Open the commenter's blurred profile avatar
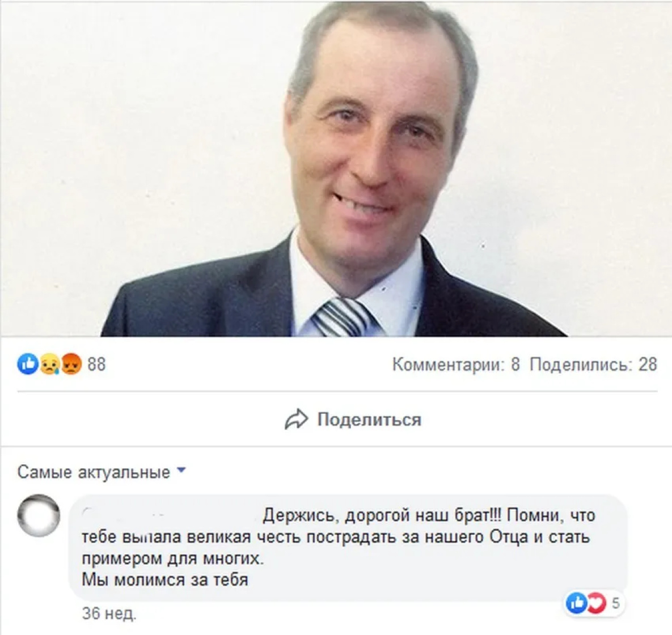Image resolution: width=672 pixels, height=635 pixels. pos(39,515)
